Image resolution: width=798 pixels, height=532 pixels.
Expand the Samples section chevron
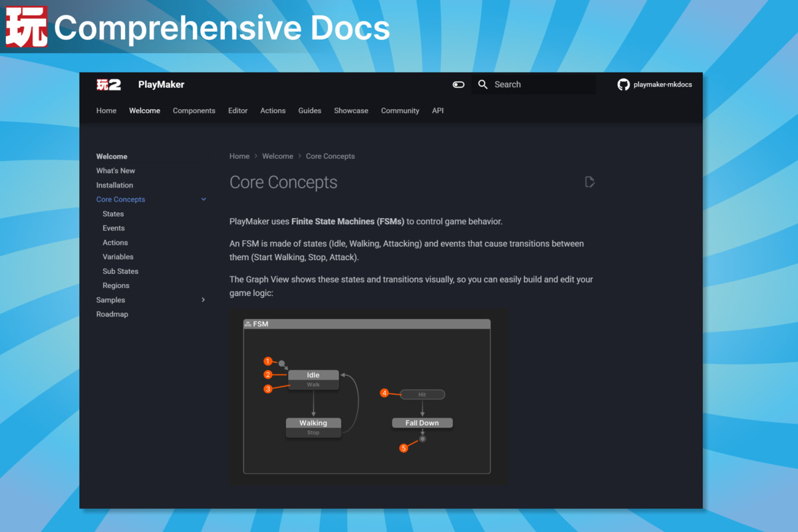point(203,300)
